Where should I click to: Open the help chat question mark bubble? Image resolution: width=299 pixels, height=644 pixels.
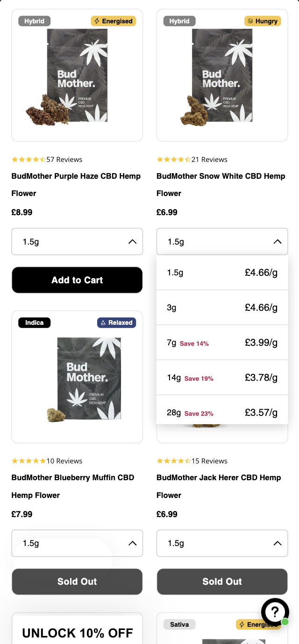[275, 612]
